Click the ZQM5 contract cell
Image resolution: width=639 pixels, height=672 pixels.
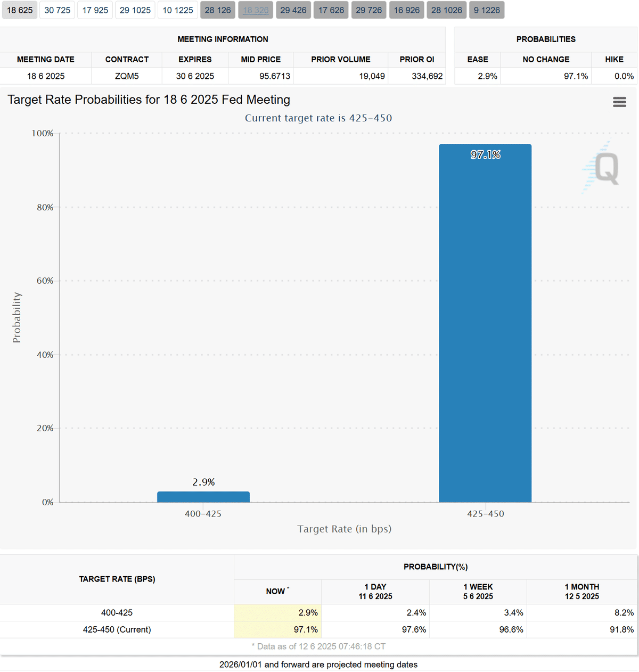pyautogui.click(x=127, y=76)
